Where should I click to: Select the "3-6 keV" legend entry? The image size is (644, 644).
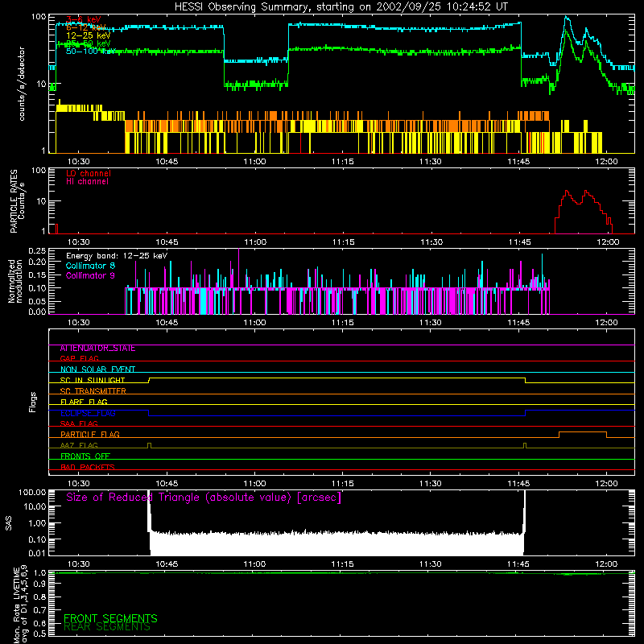pyautogui.click(x=84, y=19)
